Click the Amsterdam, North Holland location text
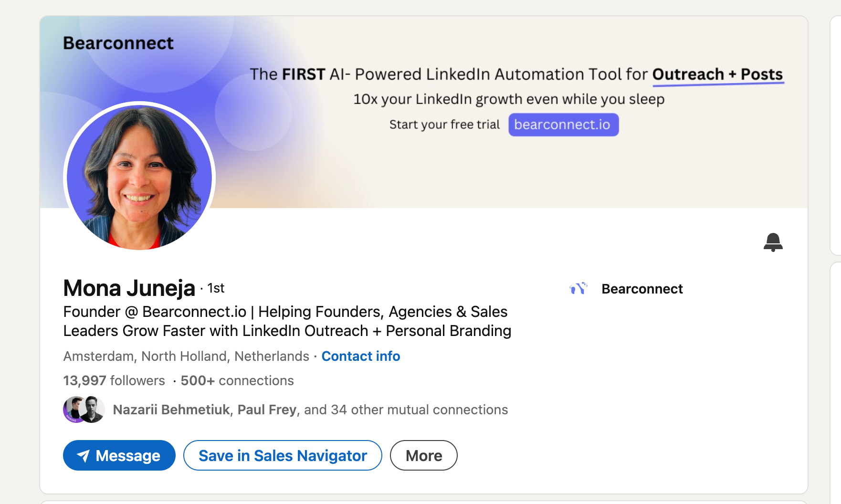Viewport: 841px width, 504px height. coord(186,356)
